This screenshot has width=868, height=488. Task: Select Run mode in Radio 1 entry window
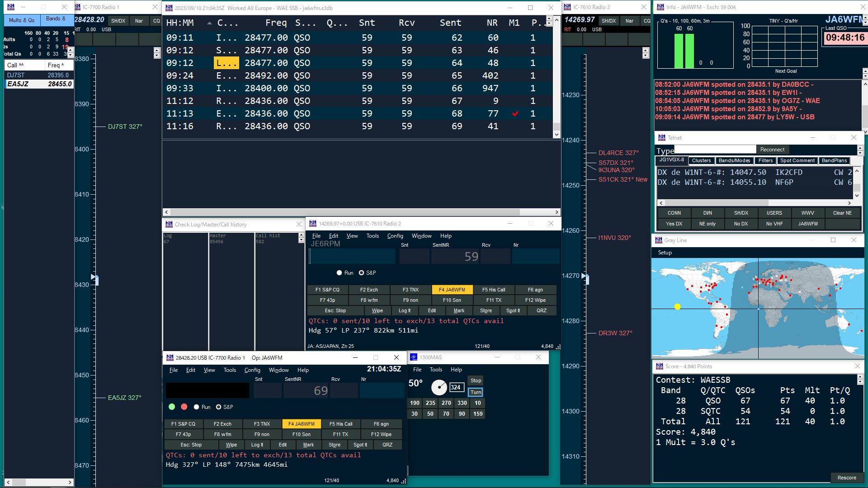click(x=196, y=407)
